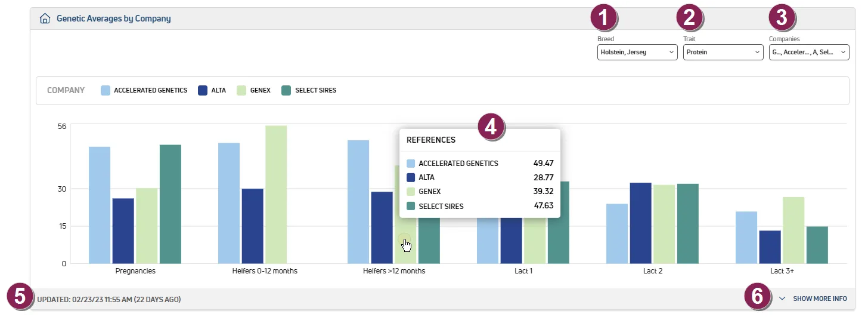Viewport: 868px width, 323px height.
Task: Click the 28.77 Alta value in tooltip
Action: [543, 177]
